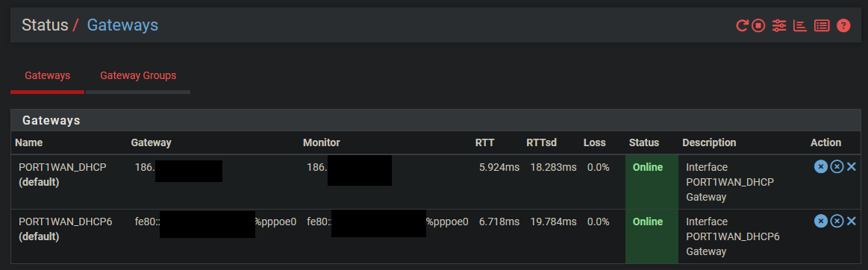Viewport: 868px width, 270px height.
Task: Click outlined circle-x action for PORT1WAN_DHCP
Action: (837, 166)
